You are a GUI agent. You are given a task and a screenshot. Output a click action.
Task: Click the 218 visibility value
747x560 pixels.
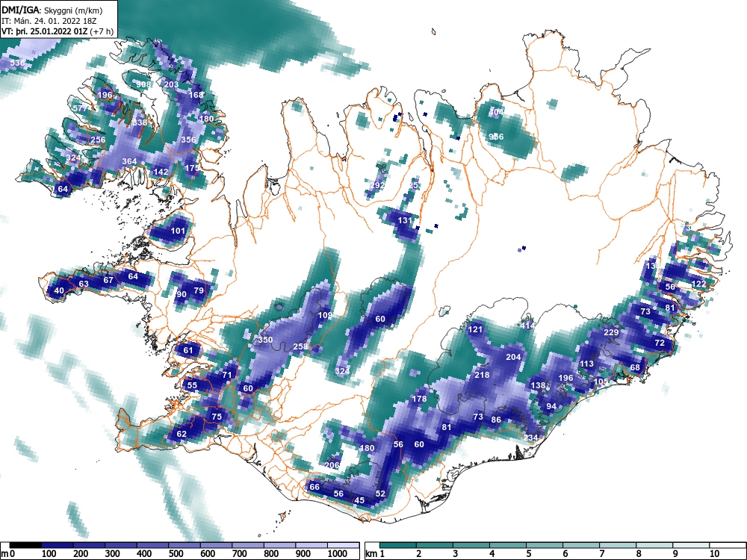click(482, 375)
